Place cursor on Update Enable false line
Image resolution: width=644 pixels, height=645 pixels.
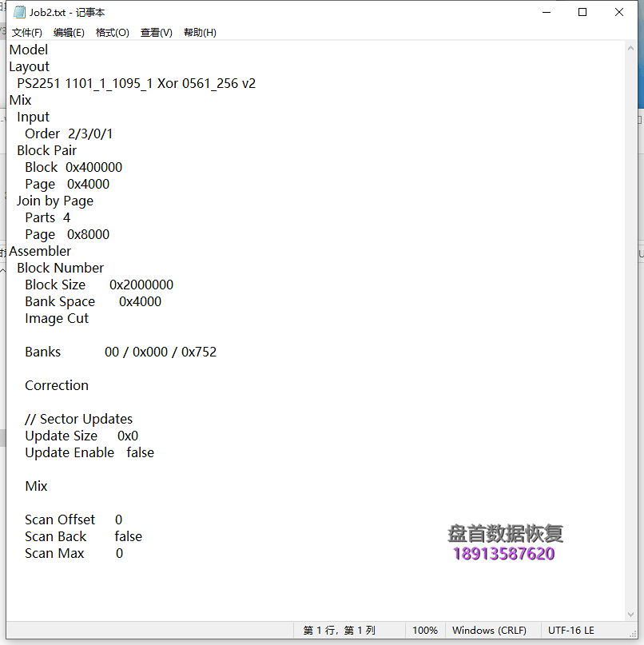(x=89, y=452)
